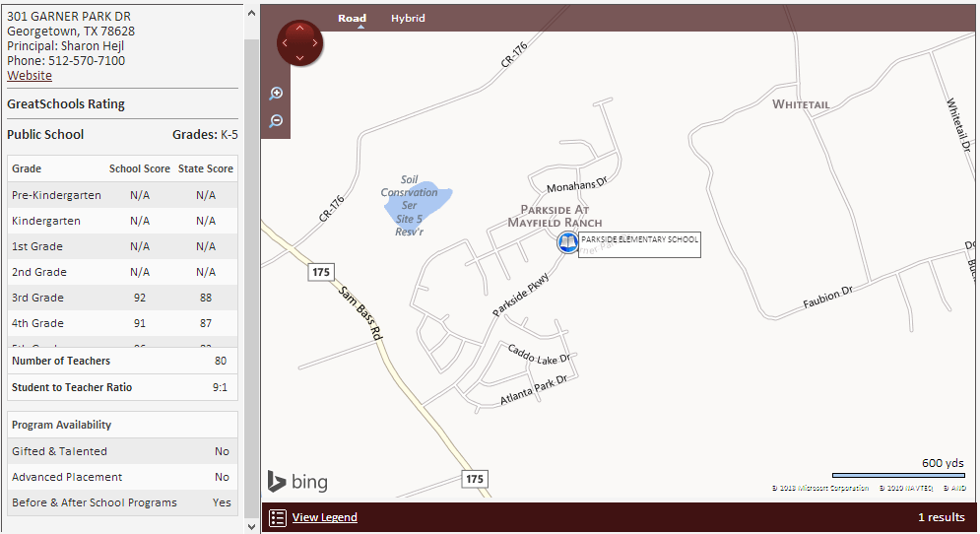Click the Whitetail label on the map
This screenshot has width=980, height=534.
click(x=802, y=104)
